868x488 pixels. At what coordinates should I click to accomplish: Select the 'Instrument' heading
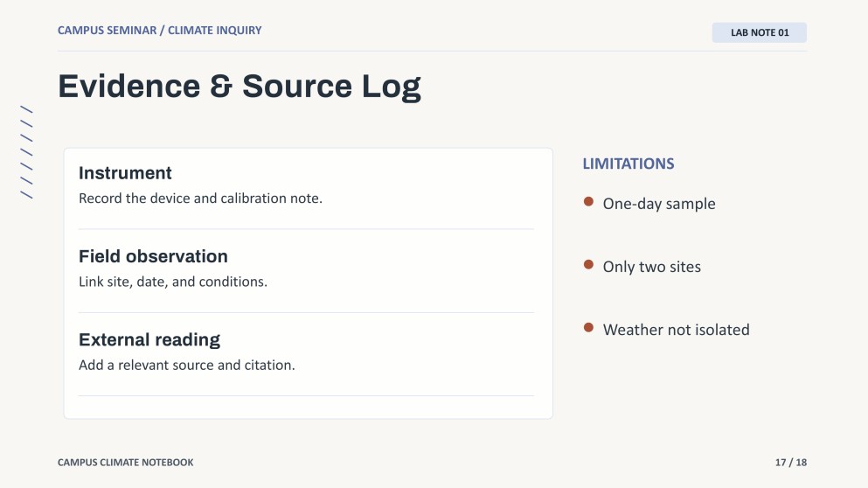point(125,173)
